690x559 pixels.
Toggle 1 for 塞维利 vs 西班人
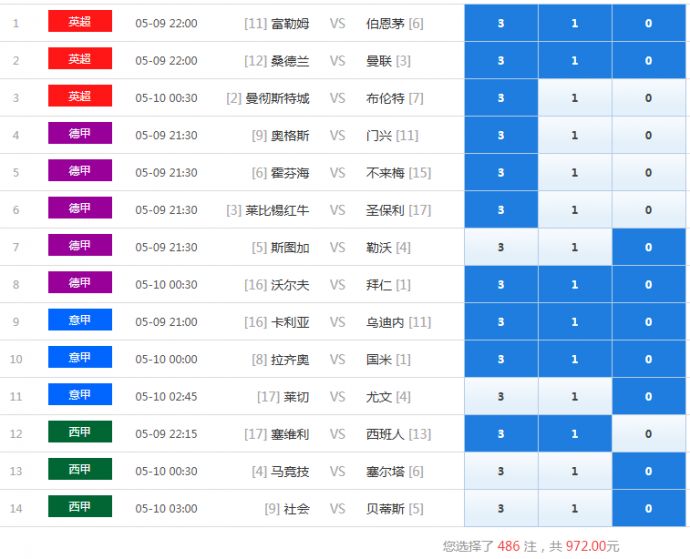[x=575, y=434]
